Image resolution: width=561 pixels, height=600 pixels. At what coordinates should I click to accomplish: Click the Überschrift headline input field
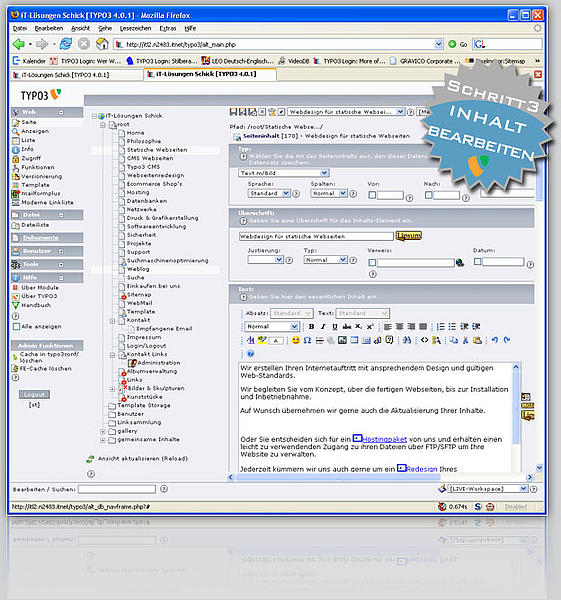[x=316, y=236]
